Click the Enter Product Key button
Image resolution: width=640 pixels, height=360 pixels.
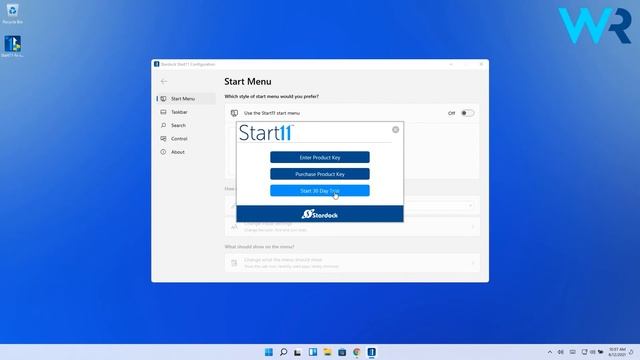[320, 157]
